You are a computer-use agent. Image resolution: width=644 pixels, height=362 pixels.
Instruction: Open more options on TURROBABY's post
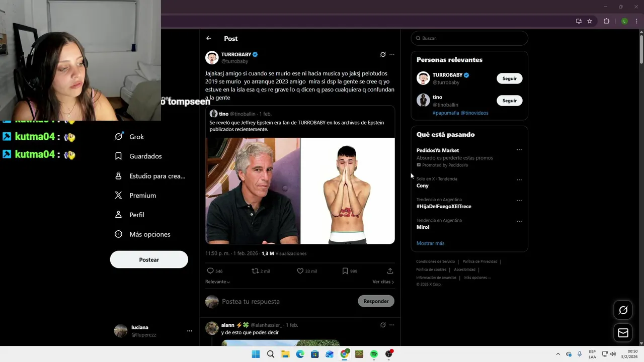[392, 54]
